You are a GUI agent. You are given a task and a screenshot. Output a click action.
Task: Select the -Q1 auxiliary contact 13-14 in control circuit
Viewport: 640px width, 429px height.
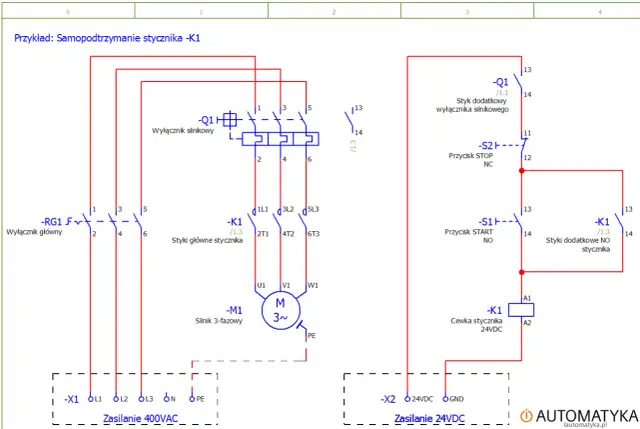[x=519, y=82]
